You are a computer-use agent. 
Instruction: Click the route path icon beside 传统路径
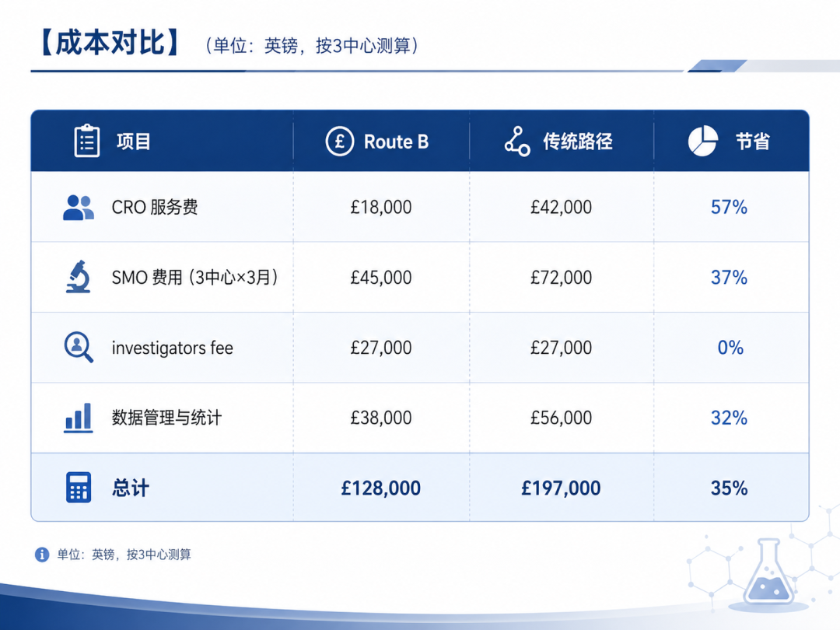517,142
